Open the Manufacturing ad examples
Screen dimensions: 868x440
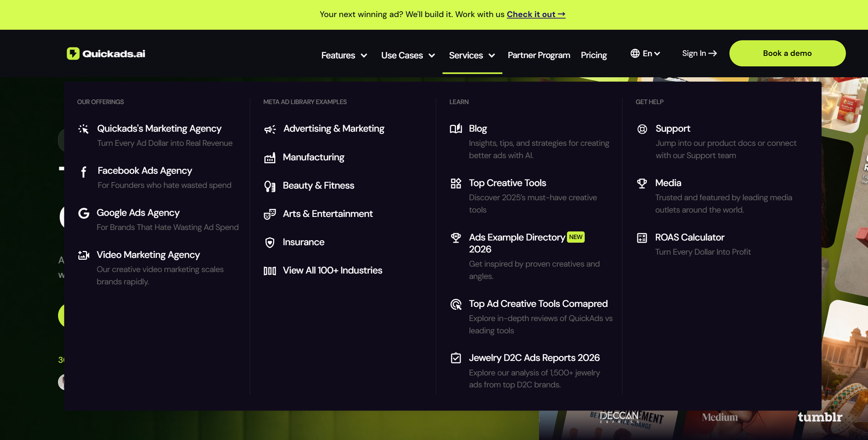pyautogui.click(x=313, y=157)
